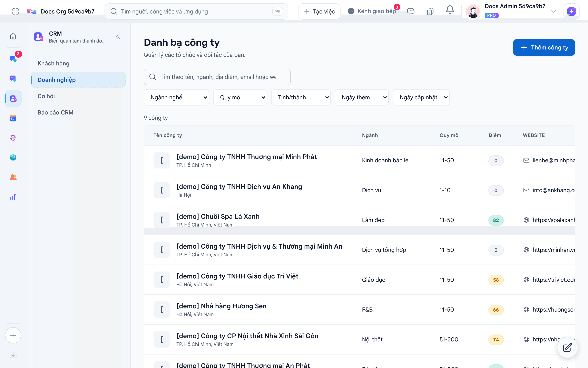Open the AI sparkle assistant icon

(571, 11)
